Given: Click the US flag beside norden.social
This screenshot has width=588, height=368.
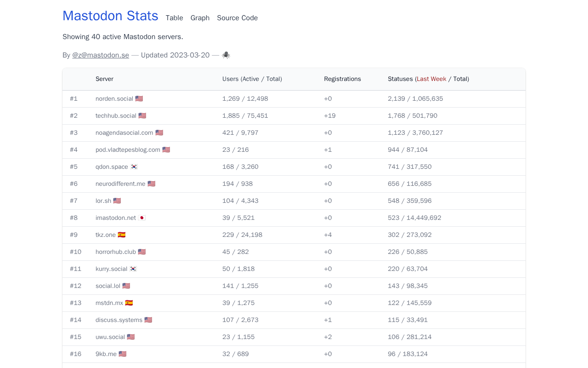Looking at the screenshot, I should [139, 99].
